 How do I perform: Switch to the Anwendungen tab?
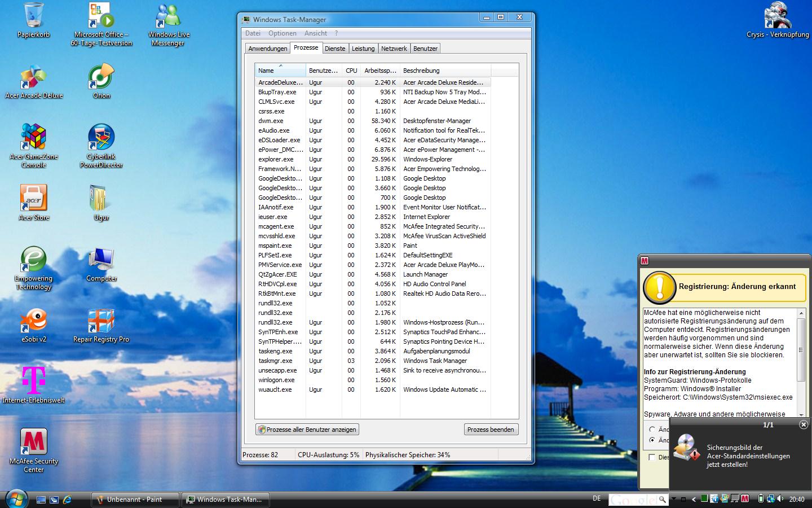(268, 49)
